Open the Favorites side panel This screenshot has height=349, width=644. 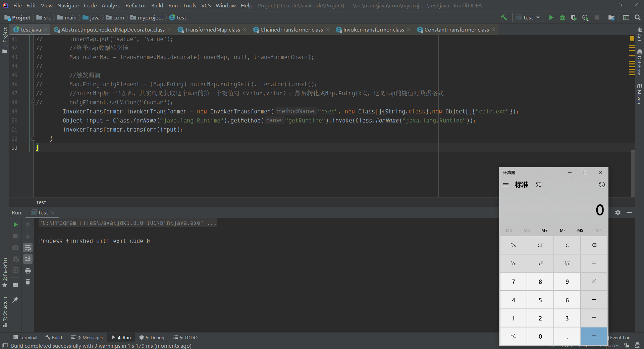5,272
